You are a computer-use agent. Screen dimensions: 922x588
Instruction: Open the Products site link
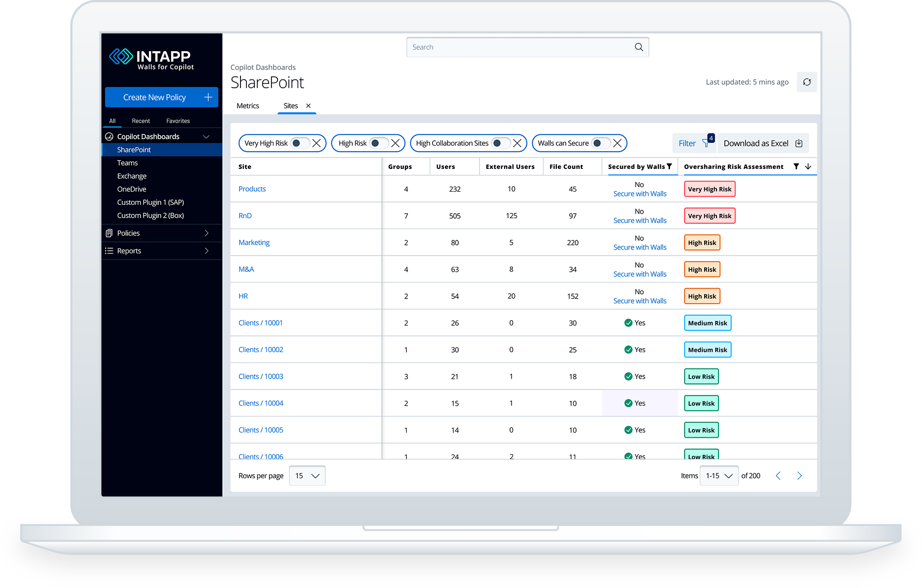[x=252, y=189]
